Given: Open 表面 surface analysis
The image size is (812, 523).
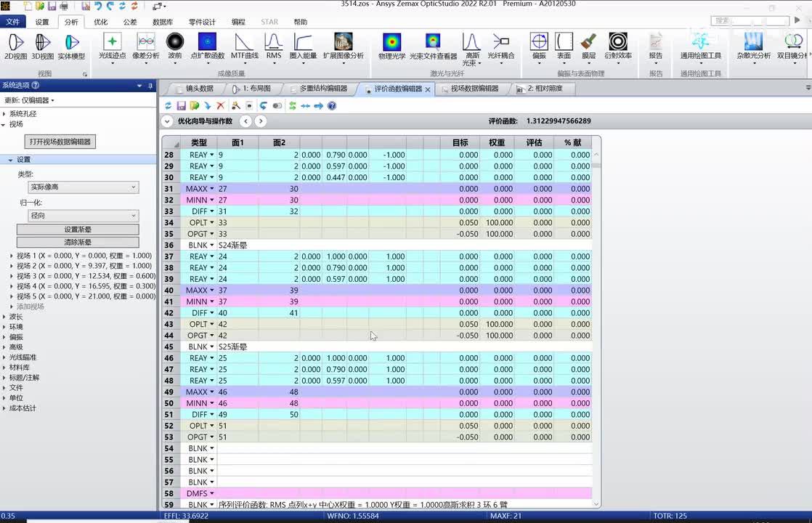Looking at the screenshot, I should click(564, 48).
